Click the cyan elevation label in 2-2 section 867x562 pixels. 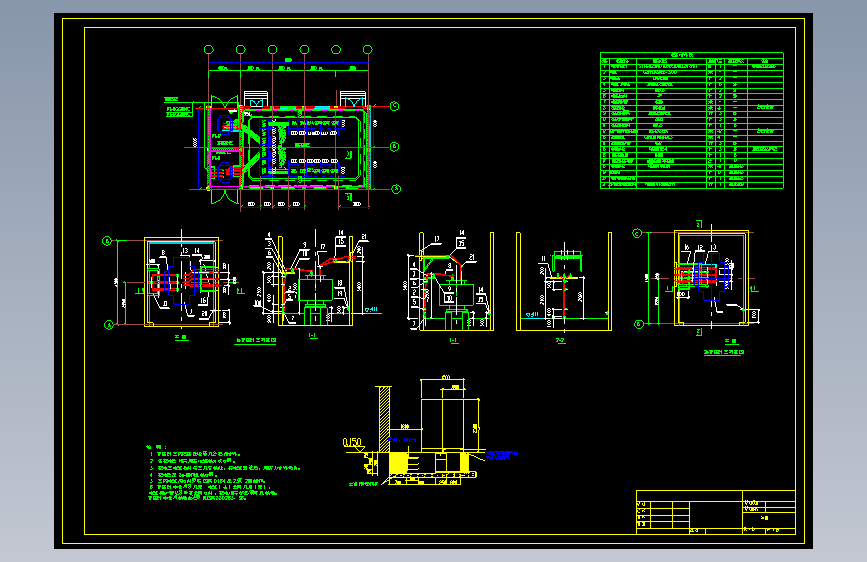[x=532, y=315]
